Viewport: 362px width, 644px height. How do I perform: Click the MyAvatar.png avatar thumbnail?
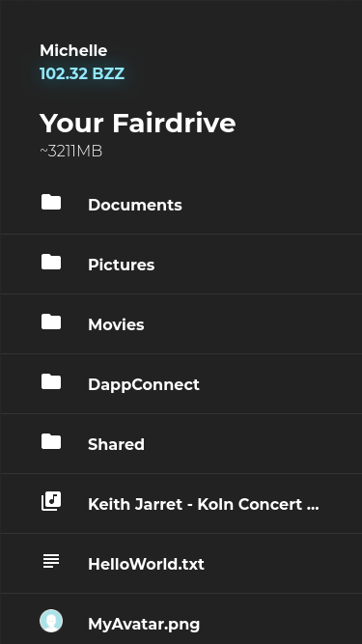(51, 621)
